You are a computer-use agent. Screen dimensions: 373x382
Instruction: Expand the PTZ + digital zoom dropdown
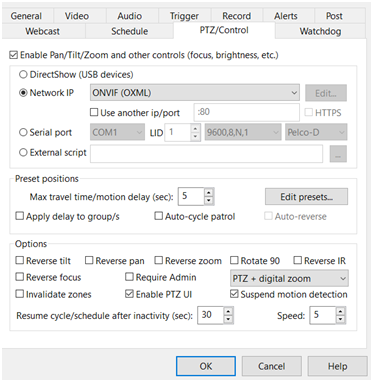point(289,278)
